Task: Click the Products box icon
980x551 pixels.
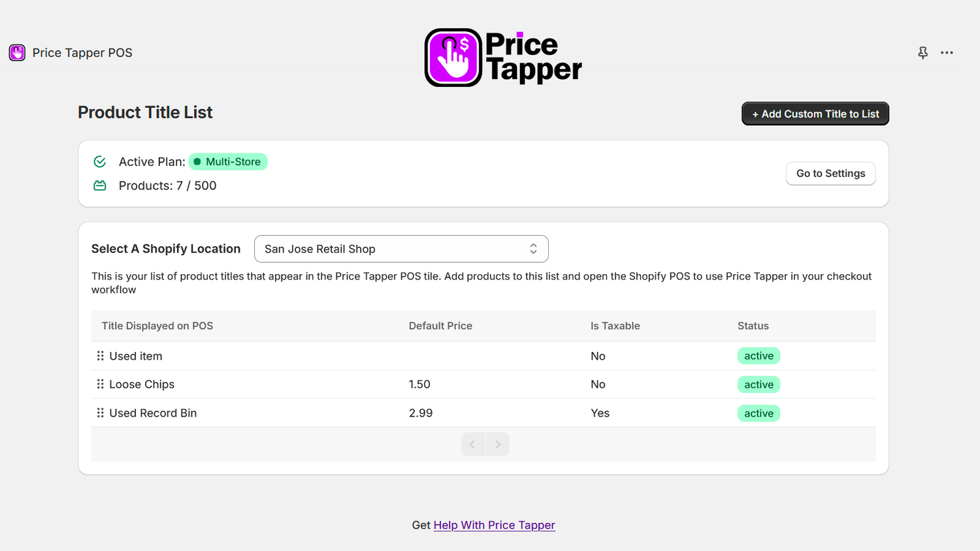Action: pyautogui.click(x=100, y=185)
